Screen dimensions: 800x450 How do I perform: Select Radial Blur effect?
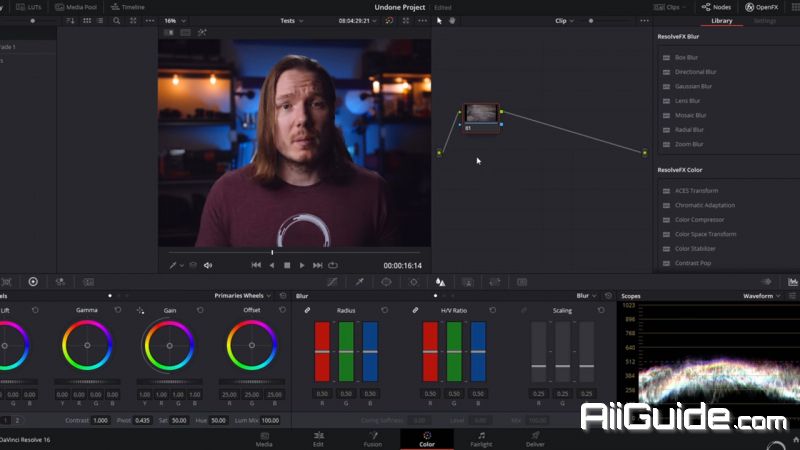tap(689, 130)
